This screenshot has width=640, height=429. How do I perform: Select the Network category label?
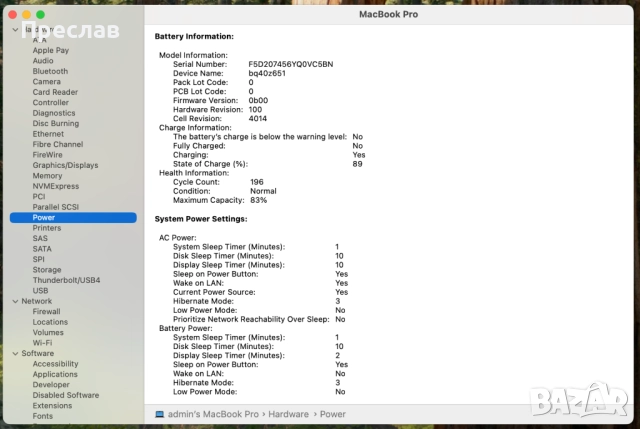(x=37, y=301)
